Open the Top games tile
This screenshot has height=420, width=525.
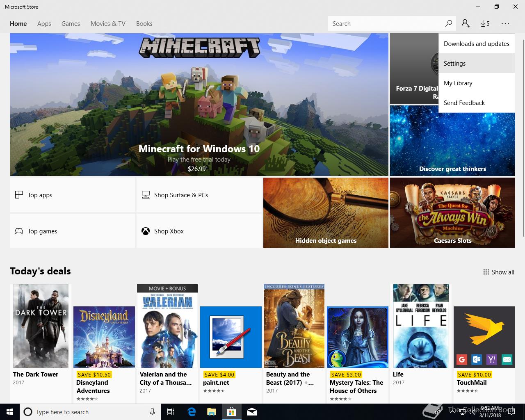click(72, 231)
